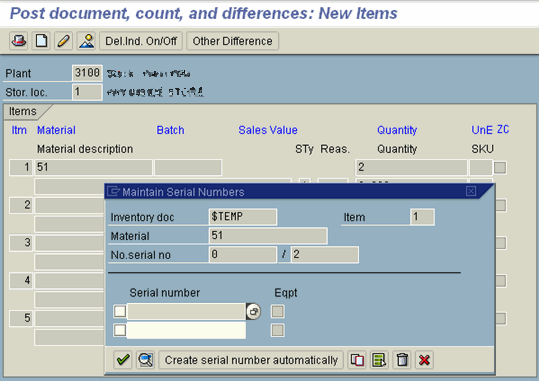
Task: Click the Maintain Serial Numbers title icon
Action: click(x=113, y=191)
